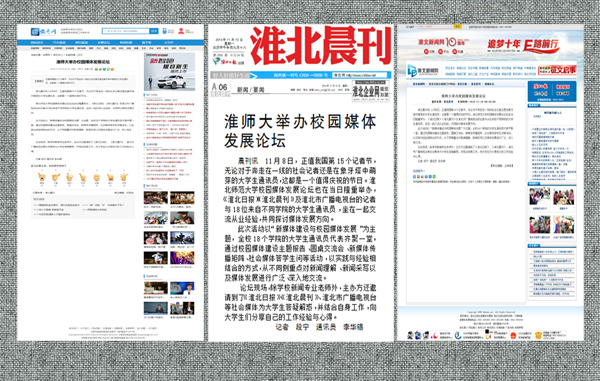Open the first image in left photo gallery
The height and width of the screenshot is (381, 600).
coord(155,198)
